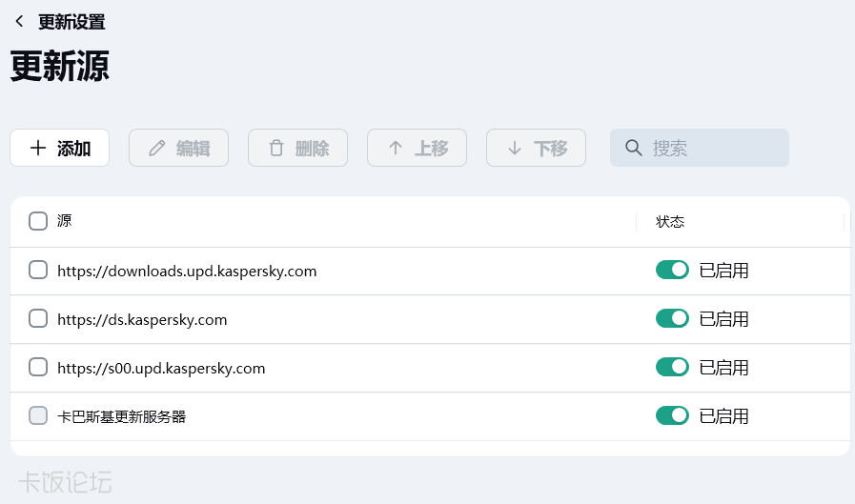The image size is (855, 504).
Task: Disable the downloads.upd.kaspersky.com source toggle
Action: [x=672, y=271]
